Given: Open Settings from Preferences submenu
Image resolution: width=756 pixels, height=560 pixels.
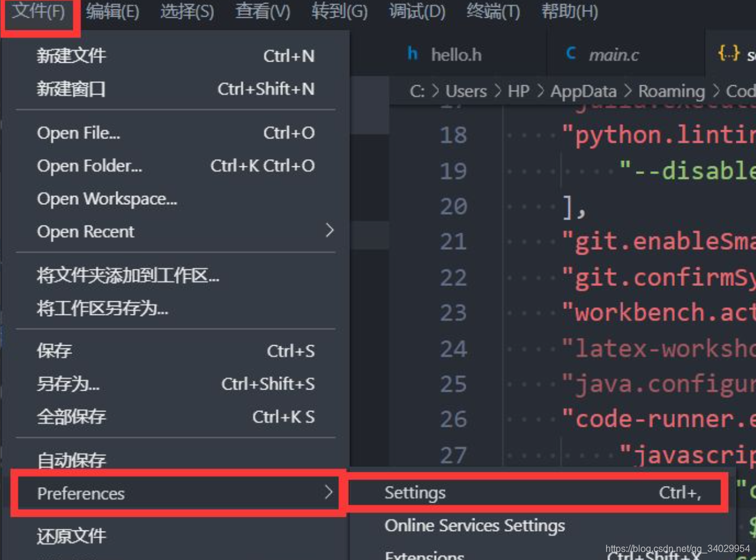Looking at the screenshot, I should pos(537,493).
